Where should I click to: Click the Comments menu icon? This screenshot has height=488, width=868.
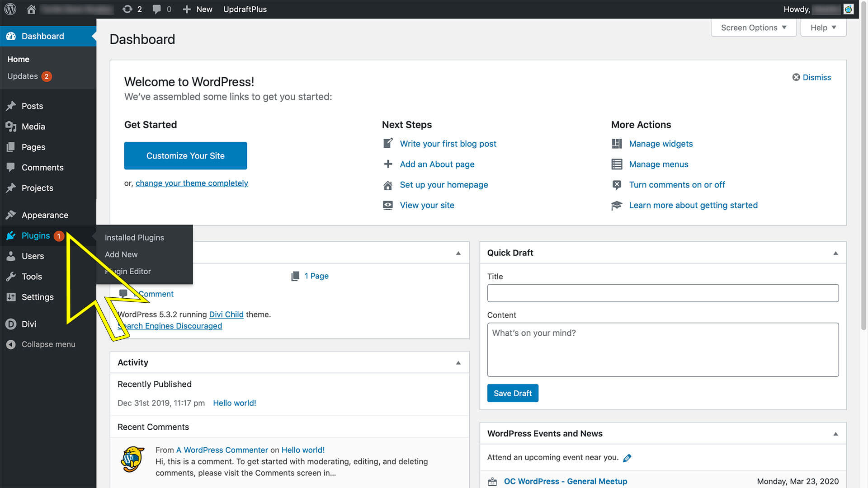(x=11, y=168)
